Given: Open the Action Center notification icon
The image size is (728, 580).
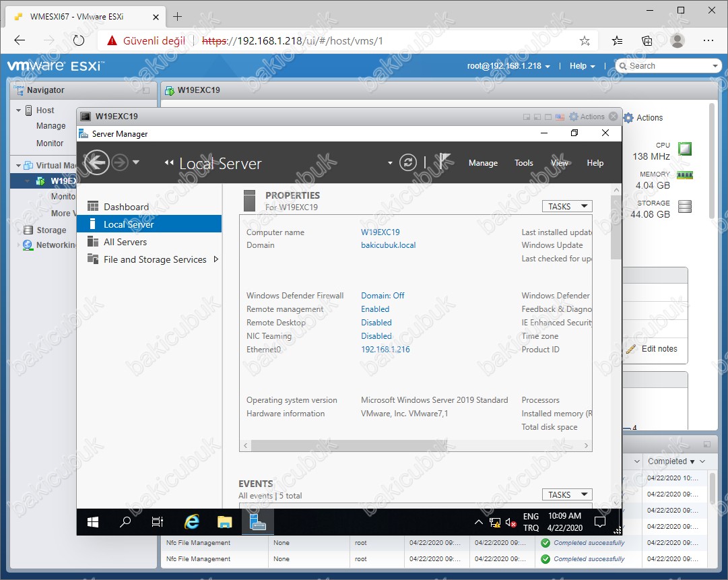Looking at the screenshot, I should point(600,523).
